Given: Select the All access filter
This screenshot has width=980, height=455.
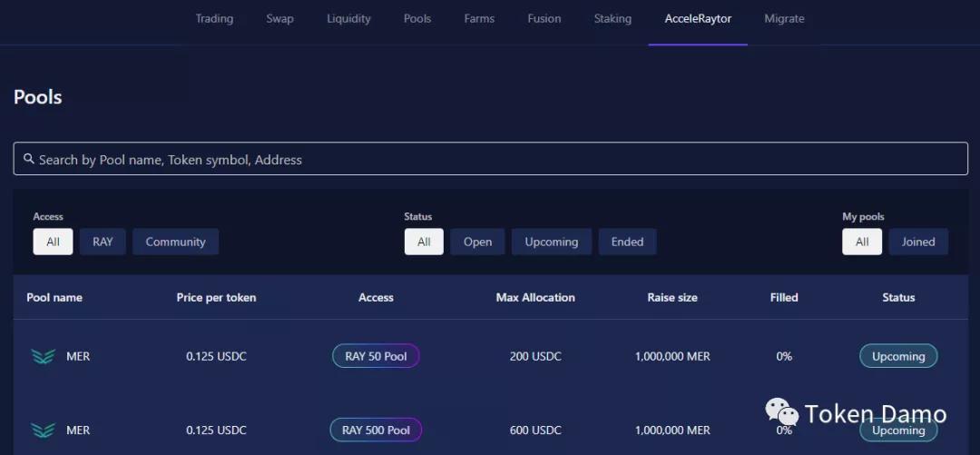Looking at the screenshot, I should (53, 242).
